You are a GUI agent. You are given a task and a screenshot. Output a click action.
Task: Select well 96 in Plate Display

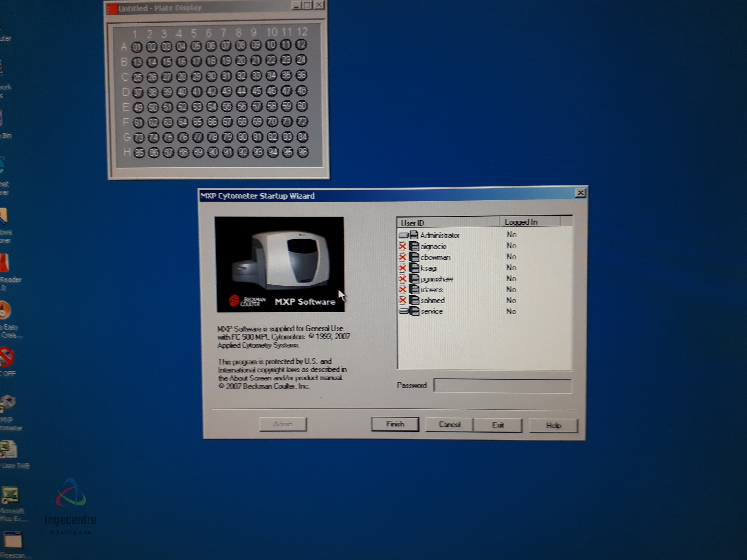pos(303,152)
